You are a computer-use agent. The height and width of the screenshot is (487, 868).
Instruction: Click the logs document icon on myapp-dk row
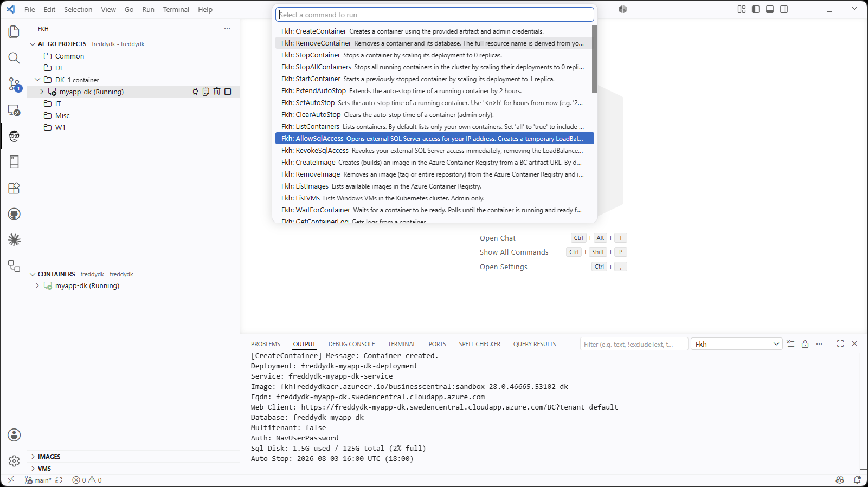pos(206,92)
